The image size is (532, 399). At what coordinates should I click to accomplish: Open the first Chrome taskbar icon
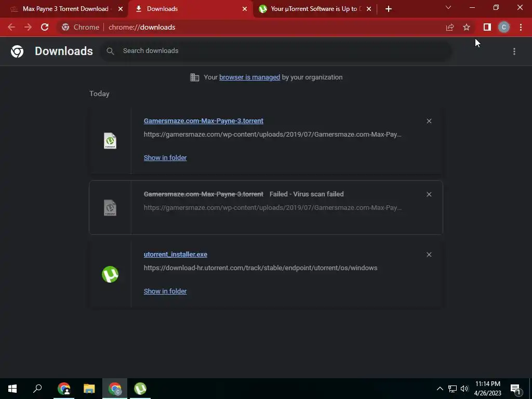pos(64,389)
